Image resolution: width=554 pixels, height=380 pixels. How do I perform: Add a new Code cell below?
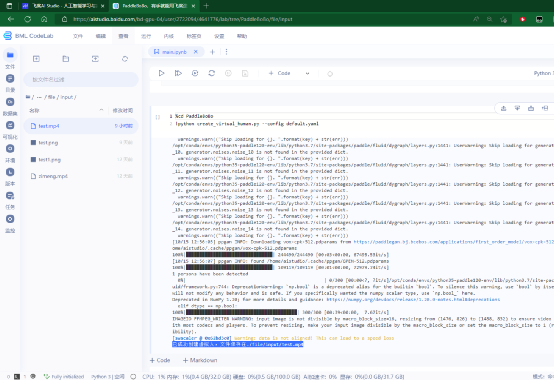point(160,360)
